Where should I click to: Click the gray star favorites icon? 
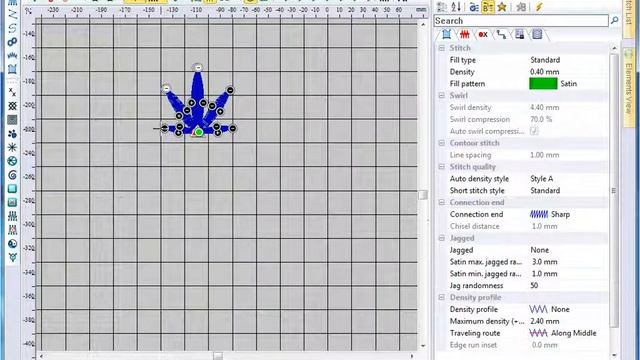521,7
